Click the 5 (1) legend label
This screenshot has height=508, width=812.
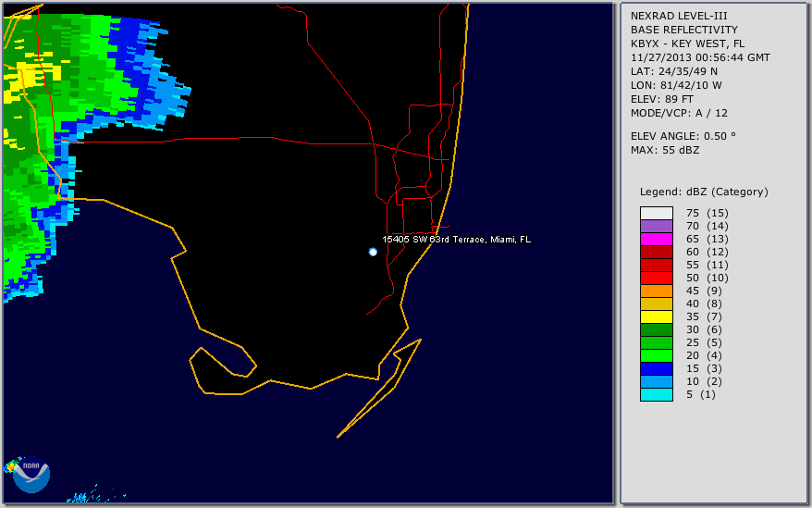pos(701,394)
